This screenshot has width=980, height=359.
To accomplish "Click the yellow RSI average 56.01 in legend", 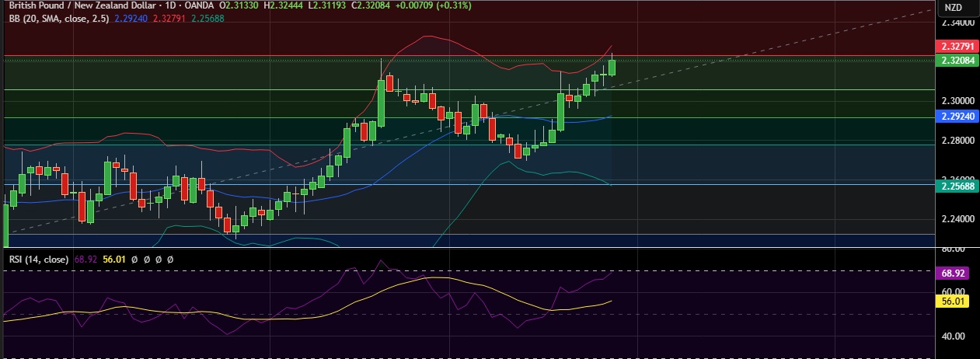I will point(114,259).
